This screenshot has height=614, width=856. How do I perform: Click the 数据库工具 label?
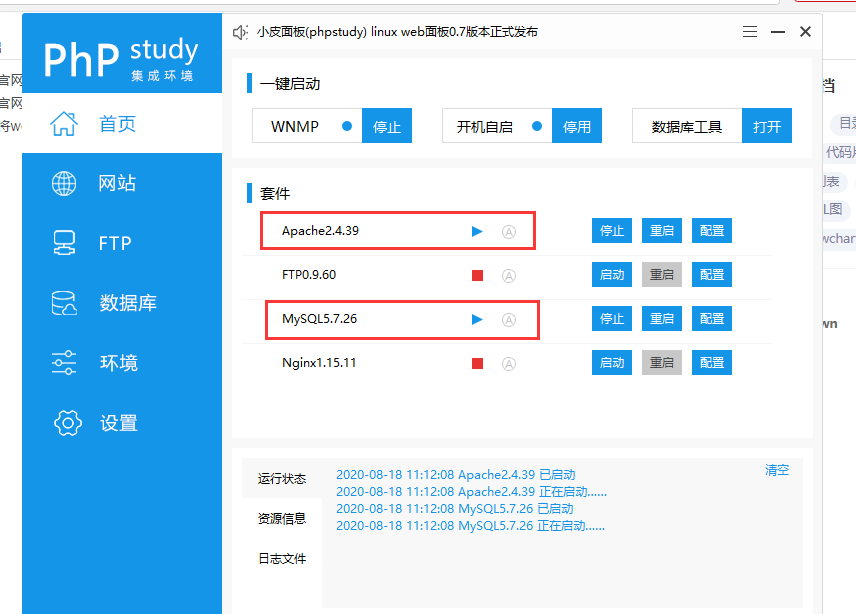click(687, 127)
